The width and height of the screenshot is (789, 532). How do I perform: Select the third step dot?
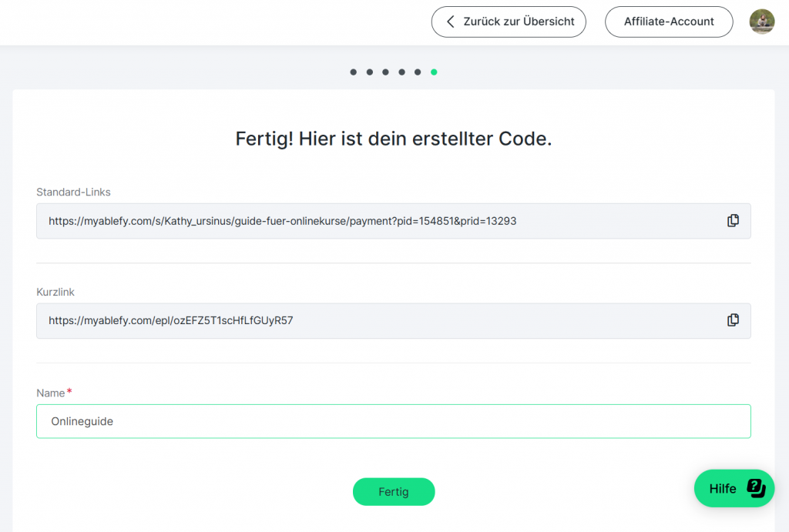(x=386, y=72)
